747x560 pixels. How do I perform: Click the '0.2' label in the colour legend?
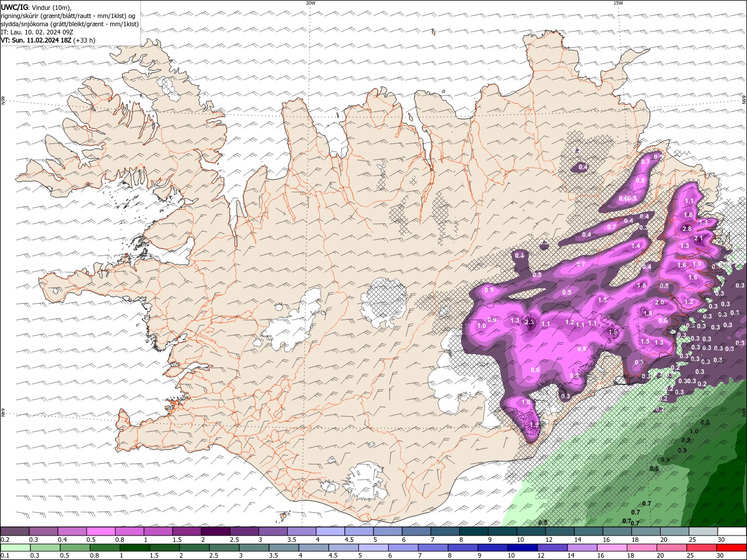(5, 540)
